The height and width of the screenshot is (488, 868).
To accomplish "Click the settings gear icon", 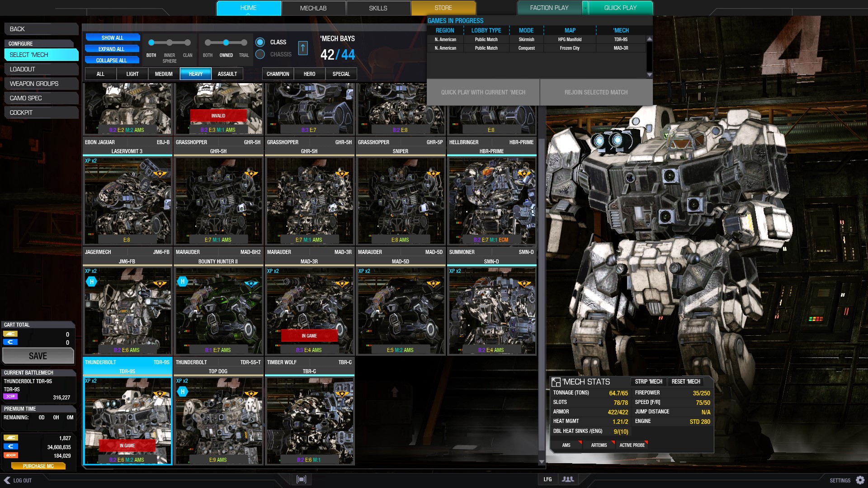I will 860,480.
